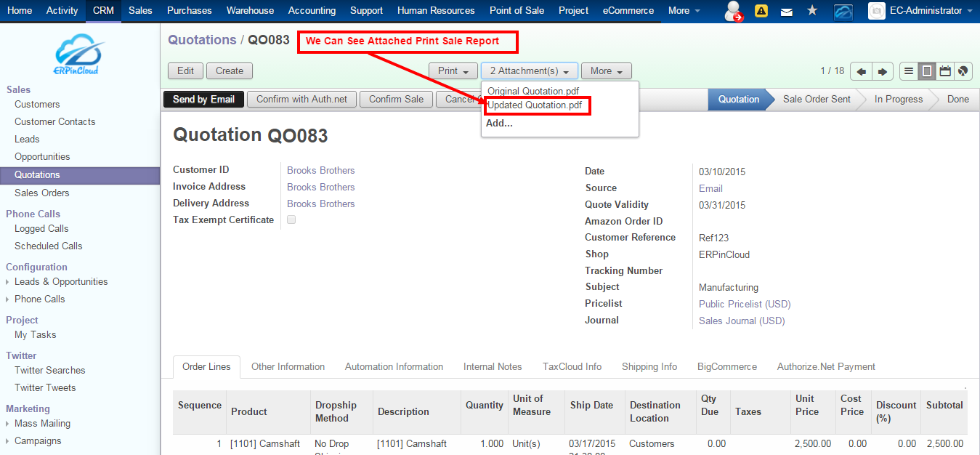Image resolution: width=980 pixels, height=455 pixels.
Task: Open the envelope messages icon
Action: point(787,12)
